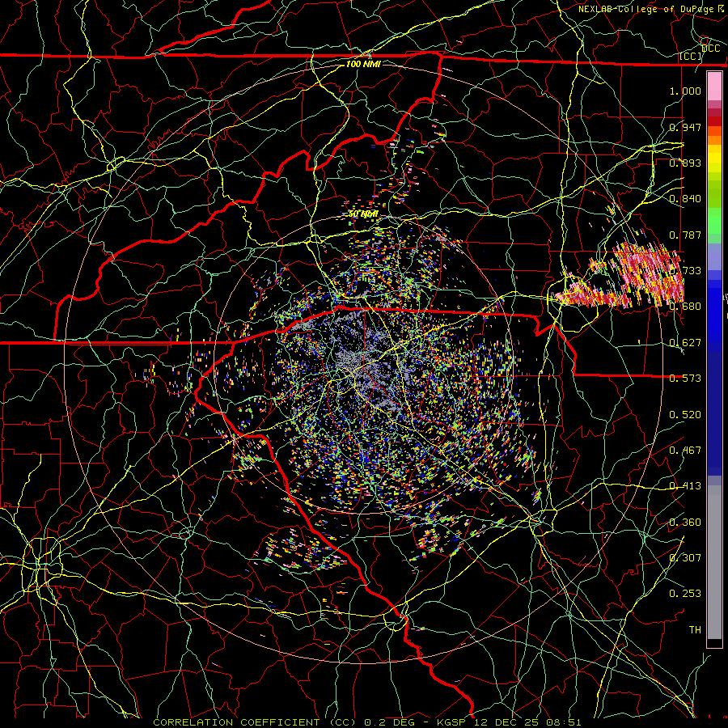Click the 0.413 scale value label

point(685,486)
